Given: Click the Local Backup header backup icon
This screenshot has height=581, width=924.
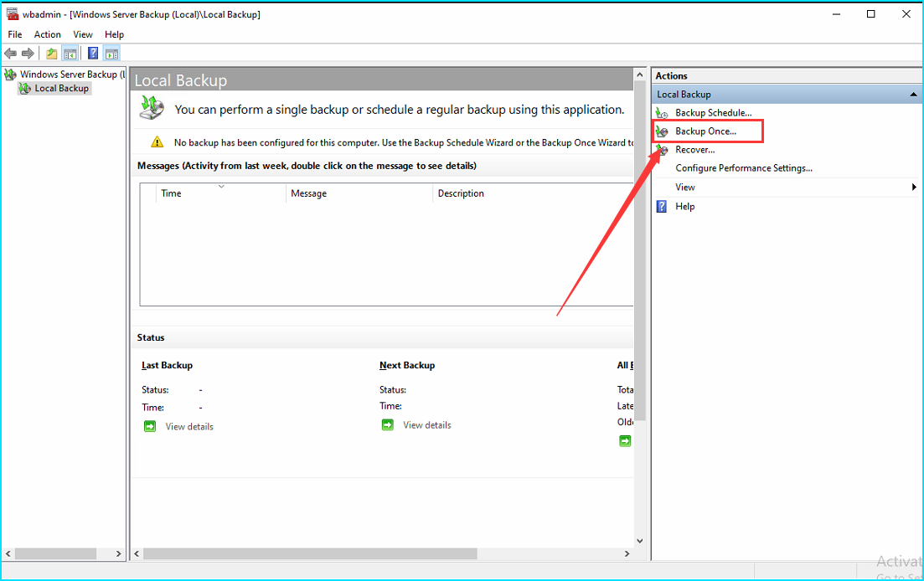Looking at the screenshot, I should click(x=152, y=108).
